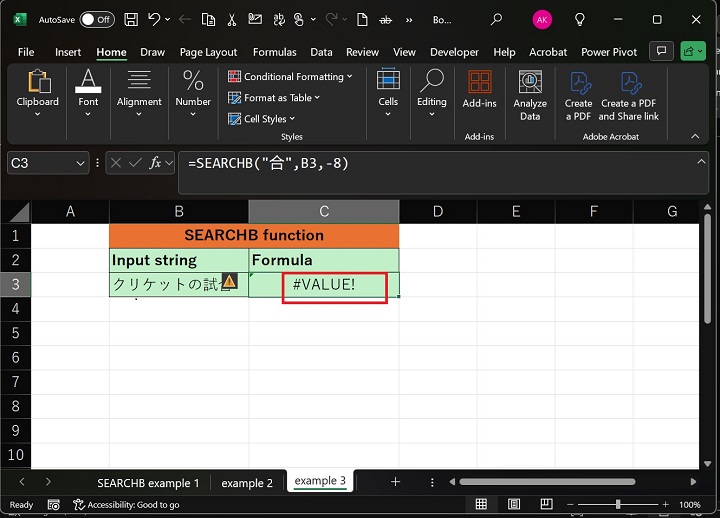This screenshot has height=518, width=720.
Task: Open the search magnifier in title bar
Action: coord(497,19)
